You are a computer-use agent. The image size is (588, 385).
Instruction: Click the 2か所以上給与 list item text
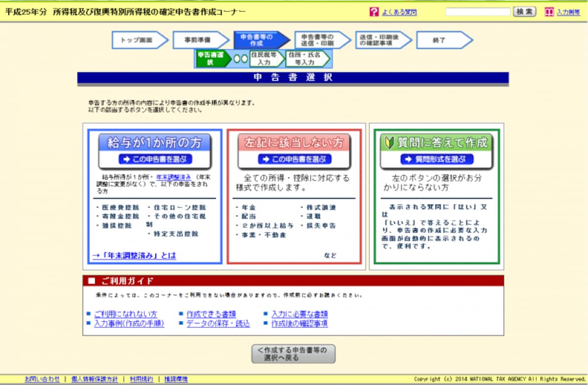click(267, 226)
